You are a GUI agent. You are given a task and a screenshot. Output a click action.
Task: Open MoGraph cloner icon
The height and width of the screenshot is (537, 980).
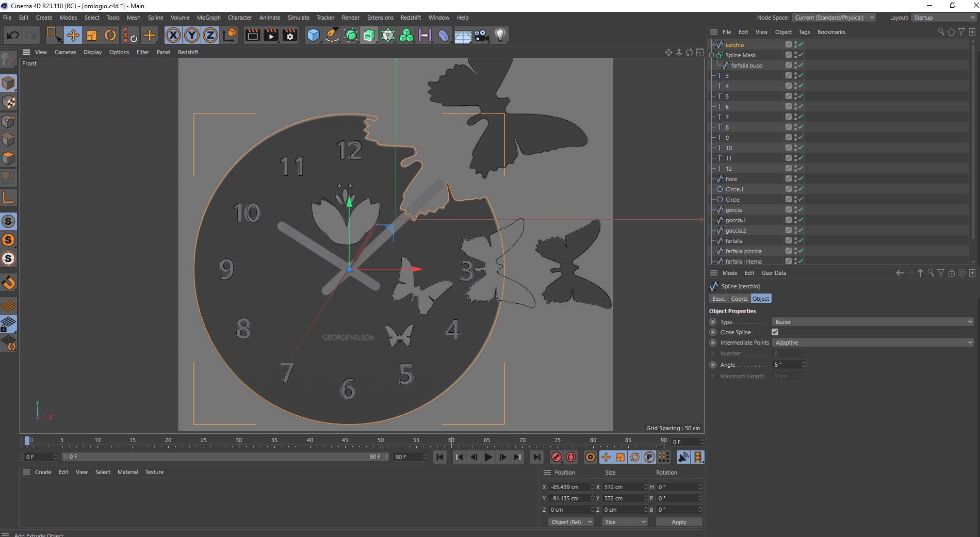pyautogui.click(x=406, y=35)
